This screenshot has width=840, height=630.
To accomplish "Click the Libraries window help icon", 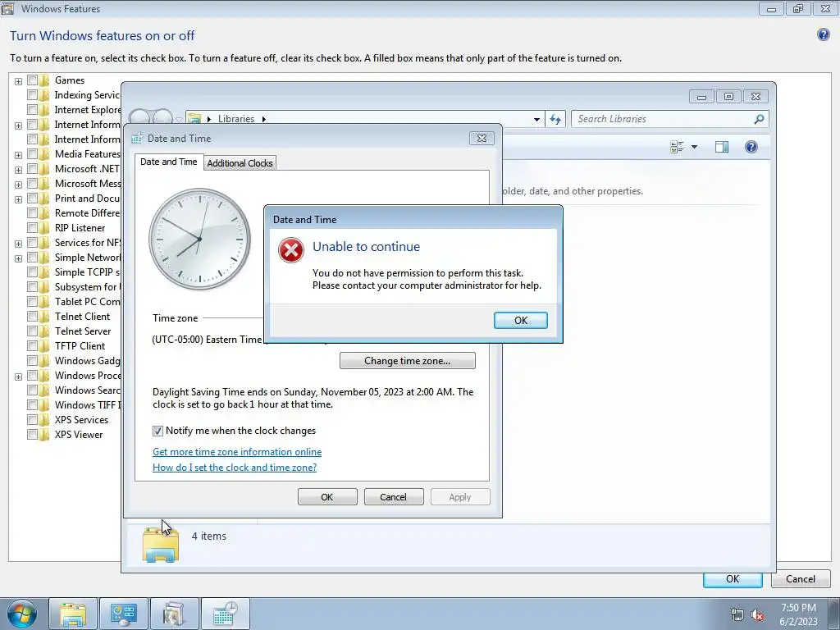I will click(751, 147).
